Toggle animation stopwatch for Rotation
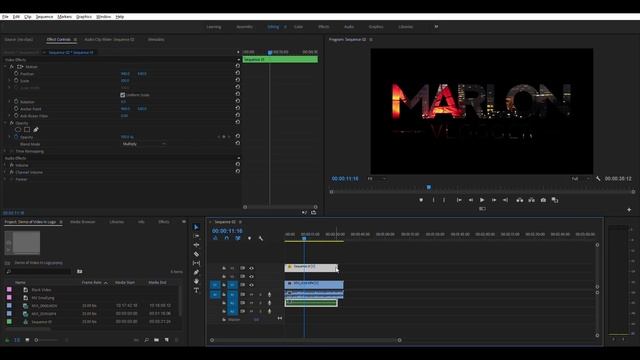 [x=16, y=102]
